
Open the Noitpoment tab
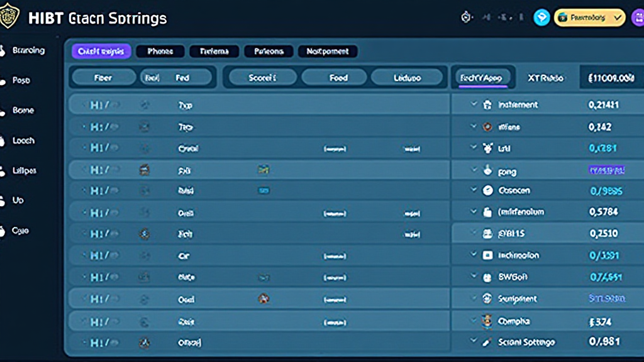pos(328,52)
